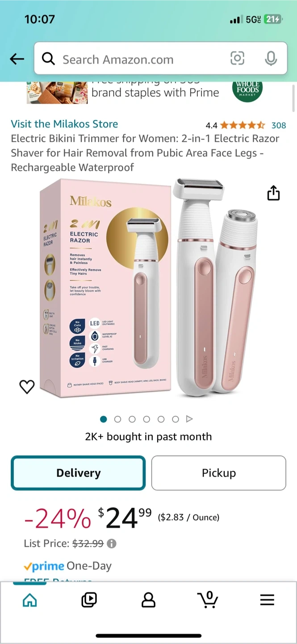Tap the microphone voice search icon
This screenshot has height=644, width=297.
[x=271, y=58]
